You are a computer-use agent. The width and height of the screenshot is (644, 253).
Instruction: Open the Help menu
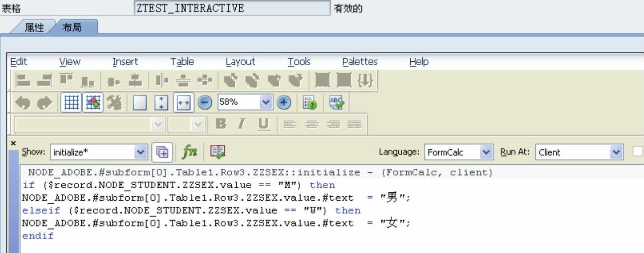coord(419,62)
